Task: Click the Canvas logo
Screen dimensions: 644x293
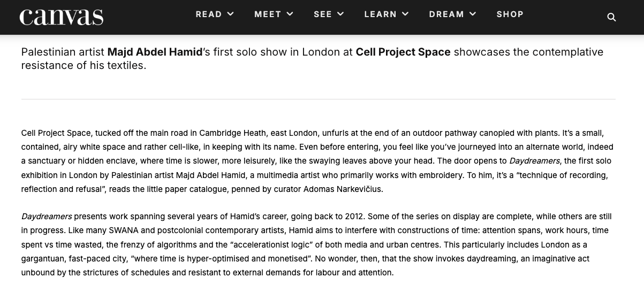Action: click(61, 17)
